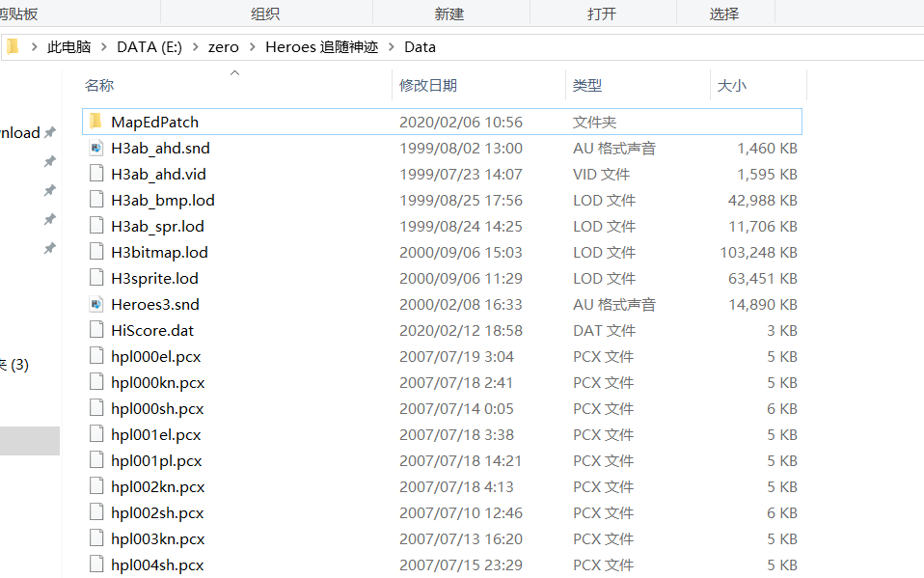
Task: Click the hpl000el.pcx file icon
Action: point(96,356)
